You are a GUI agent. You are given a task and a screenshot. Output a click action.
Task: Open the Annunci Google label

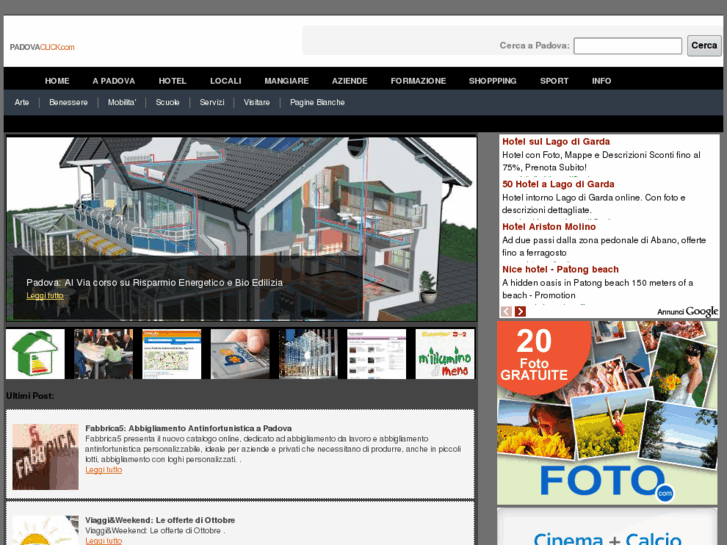point(688,311)
